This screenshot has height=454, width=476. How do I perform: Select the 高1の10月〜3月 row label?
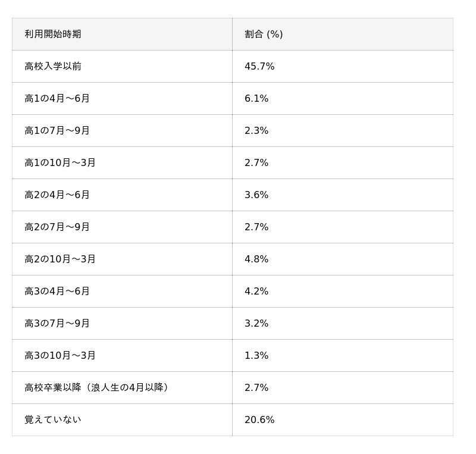(x=60, y=163)
